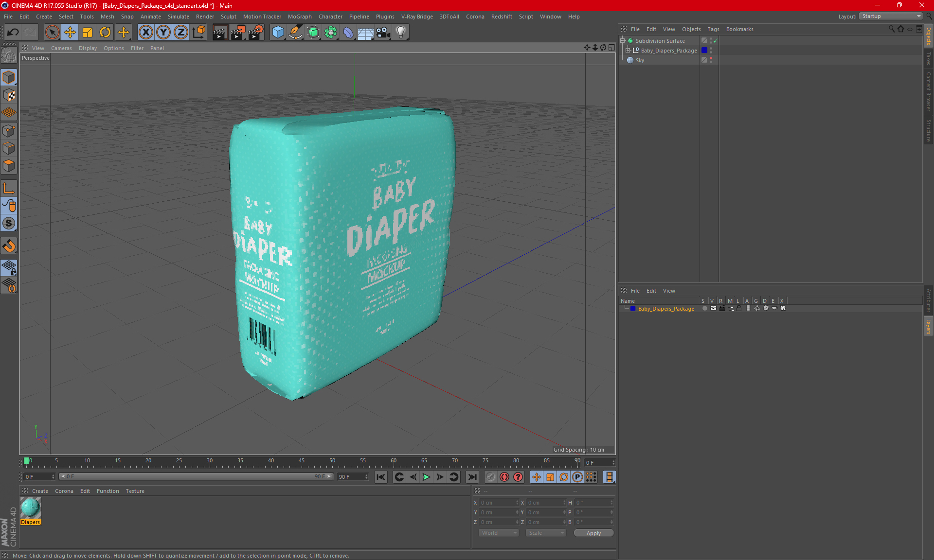Open viewport Display menu
Image resolution: width=934 pixels, height=560 pixels.
pos(88,48)
